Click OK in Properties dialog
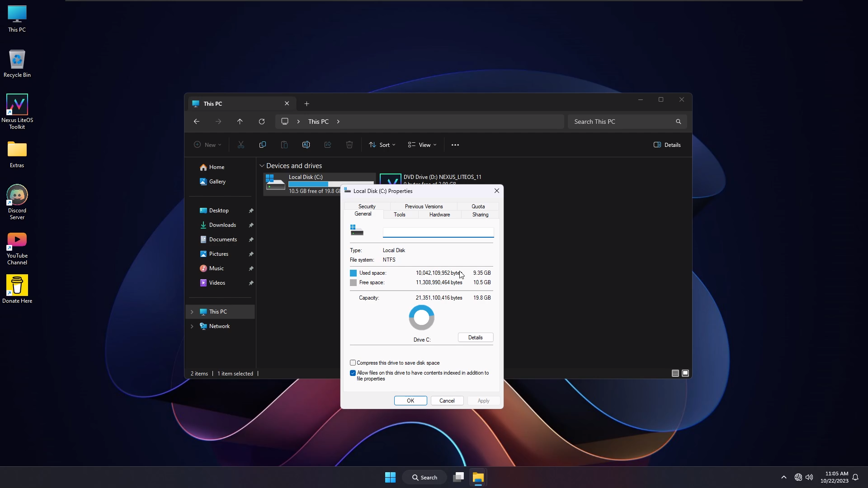Viewport: 868px width, 488px height. (x=410, y=401)
